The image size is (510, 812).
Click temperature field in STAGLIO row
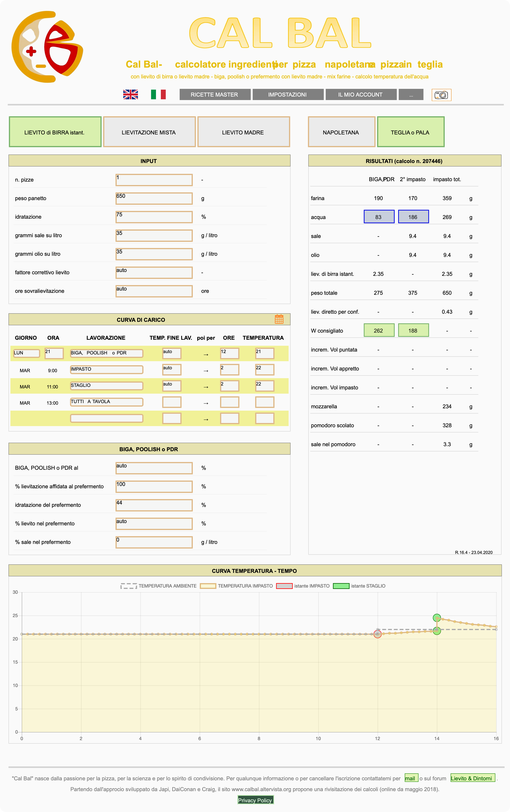click(264, 386)
